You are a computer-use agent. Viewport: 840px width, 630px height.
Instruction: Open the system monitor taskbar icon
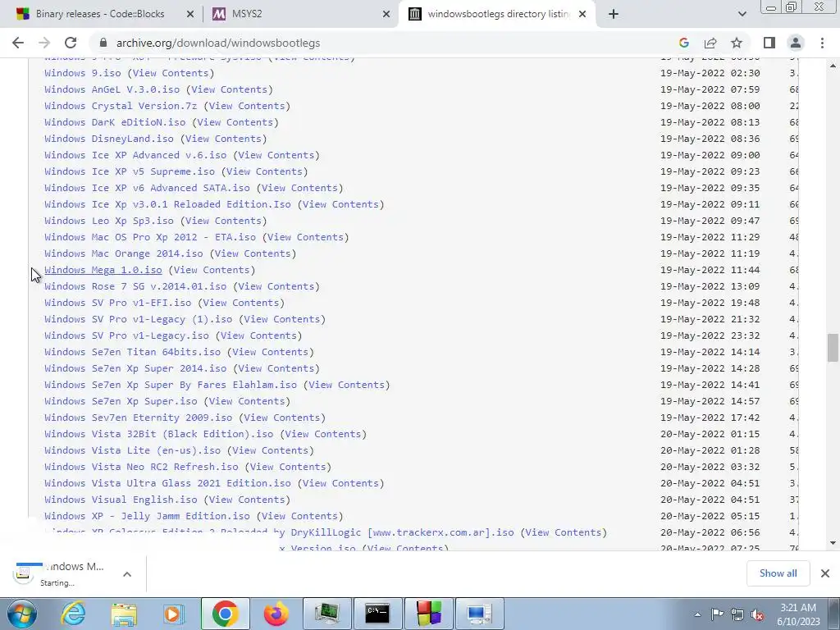[x=326, y=614]
